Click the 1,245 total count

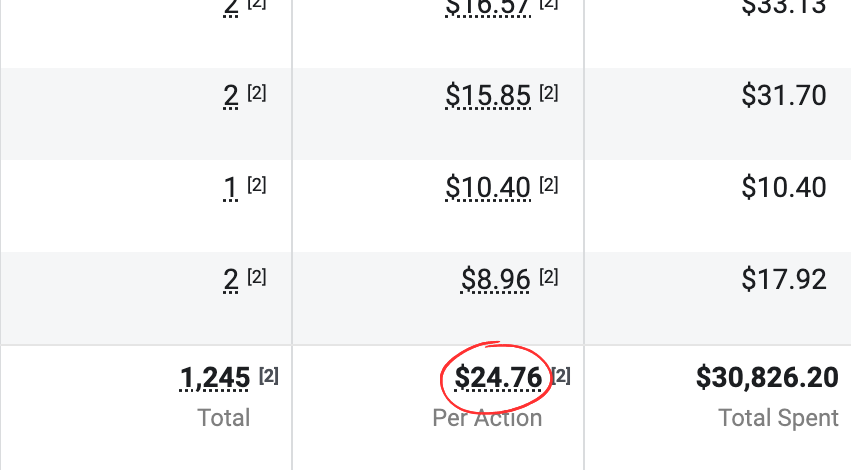[x=215, y=378]
